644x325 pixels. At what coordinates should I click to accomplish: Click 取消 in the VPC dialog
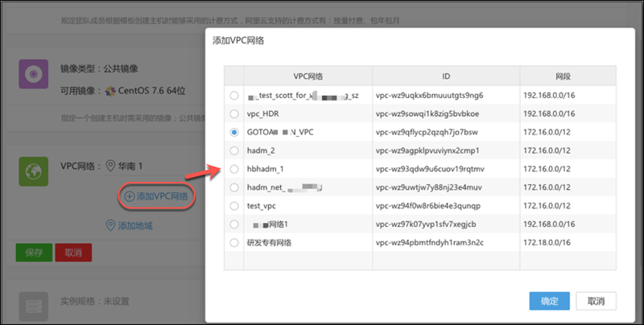pyautogui.click(x=596, y=301)
